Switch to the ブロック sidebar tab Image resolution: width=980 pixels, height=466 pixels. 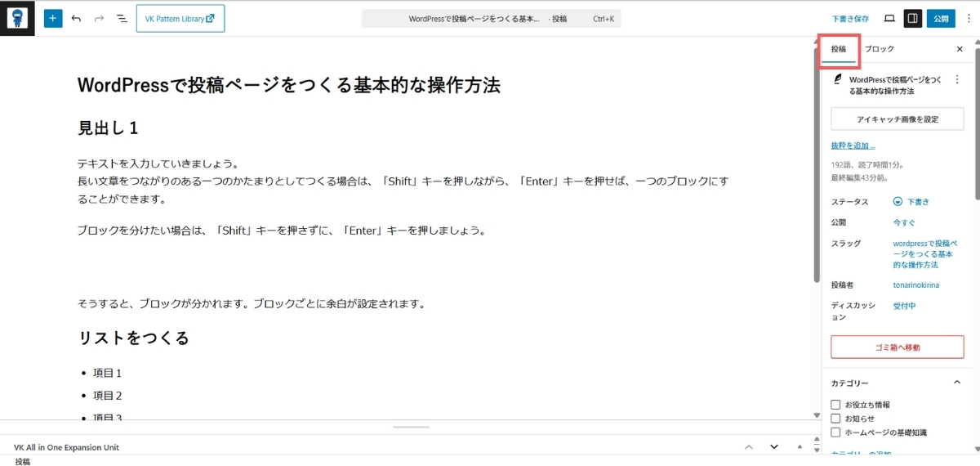[x=880, y=49]
